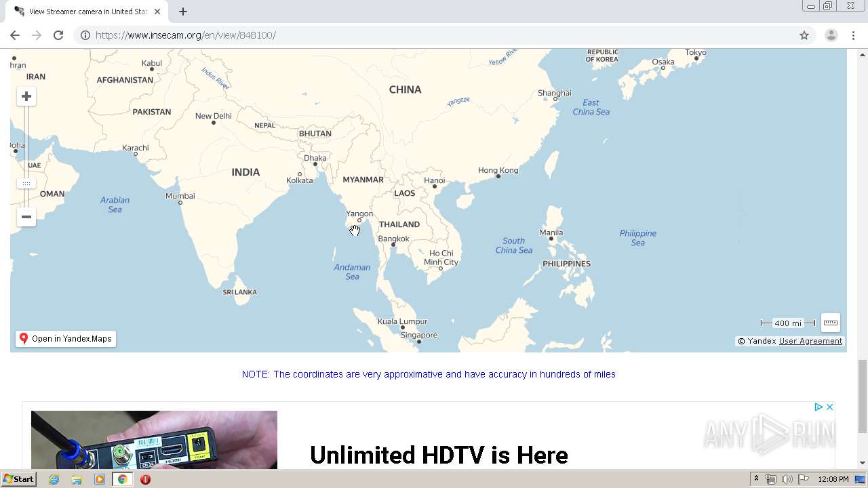Click Kabul label on map
868x488 pixels.
pos(152,63)
